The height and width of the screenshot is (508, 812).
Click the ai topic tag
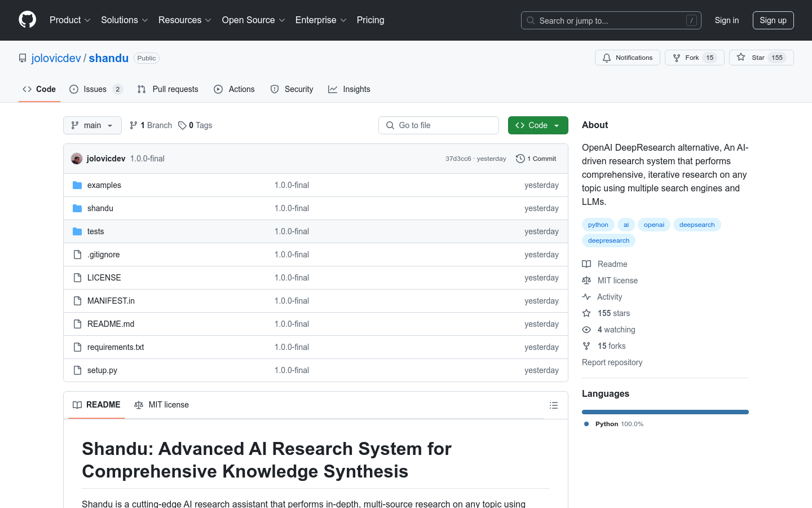(x=626, y=225)
